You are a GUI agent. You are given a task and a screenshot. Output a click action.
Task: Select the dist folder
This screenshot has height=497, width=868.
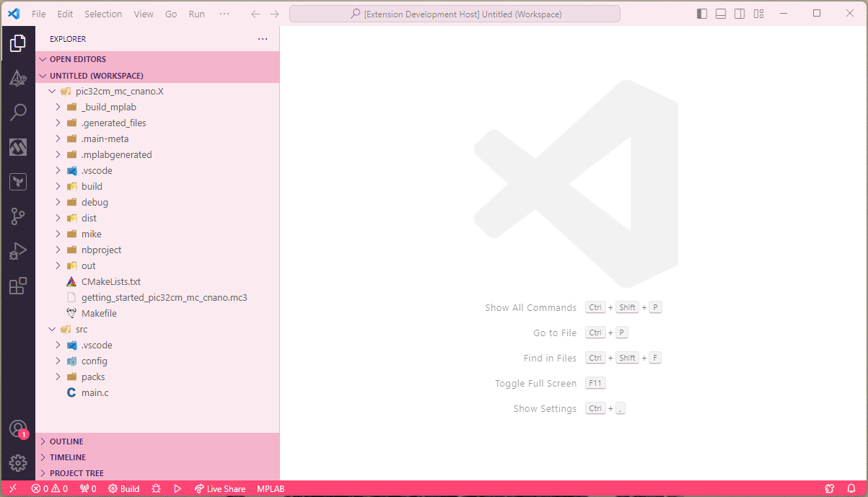157,218
